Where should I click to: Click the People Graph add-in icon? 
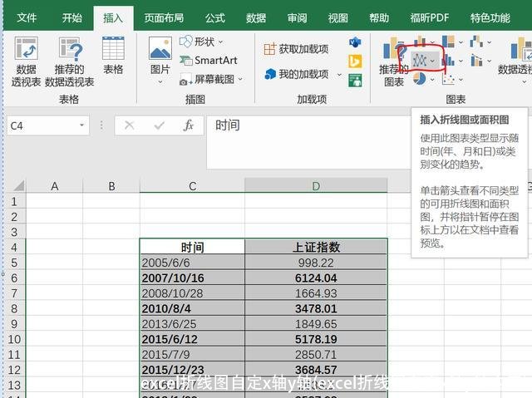tap(355, 81)
